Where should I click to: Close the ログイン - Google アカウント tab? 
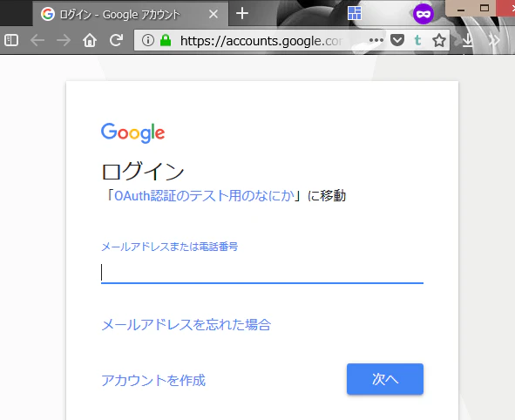coord(213,14)
